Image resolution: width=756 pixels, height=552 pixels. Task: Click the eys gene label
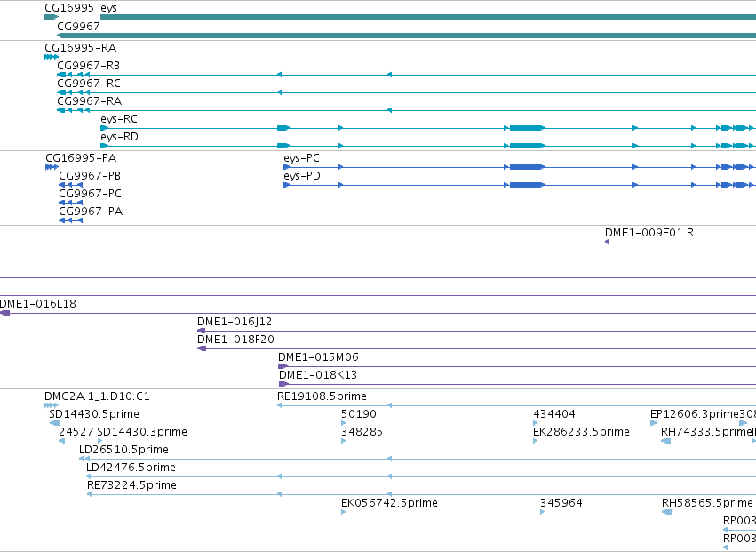(109, 8)
